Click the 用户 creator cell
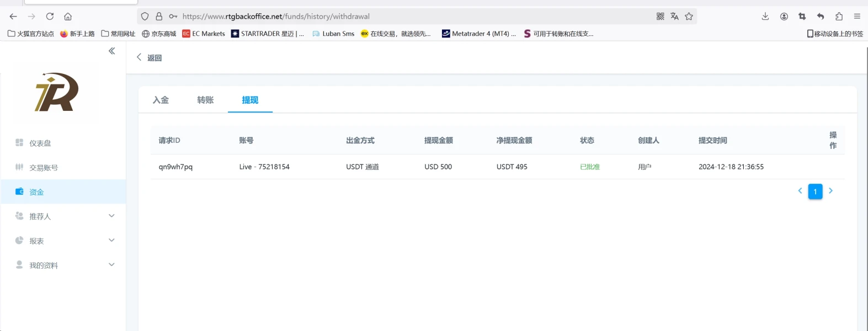The image size is (868, 331). pyautogui.click(x=645, y=167)
